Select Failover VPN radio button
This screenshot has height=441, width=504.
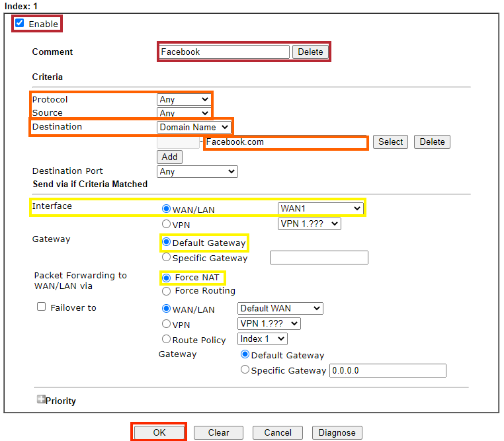[166, 324]
